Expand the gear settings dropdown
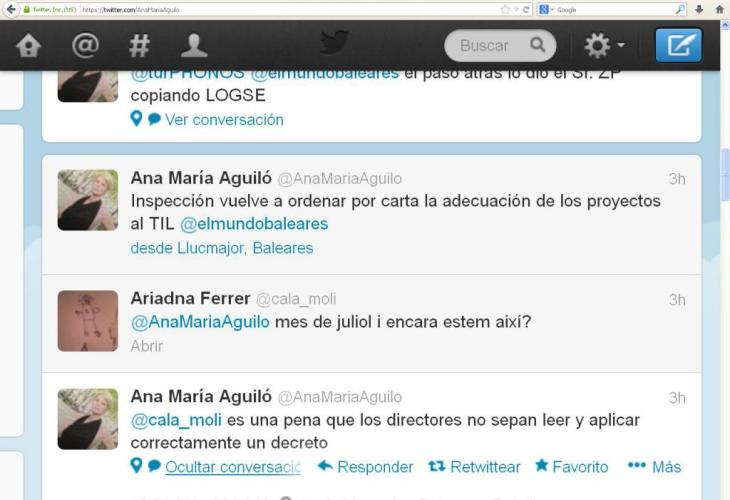The height and width of the screenshot is (500, 730). pyautogui.click(x=604, y=45)
